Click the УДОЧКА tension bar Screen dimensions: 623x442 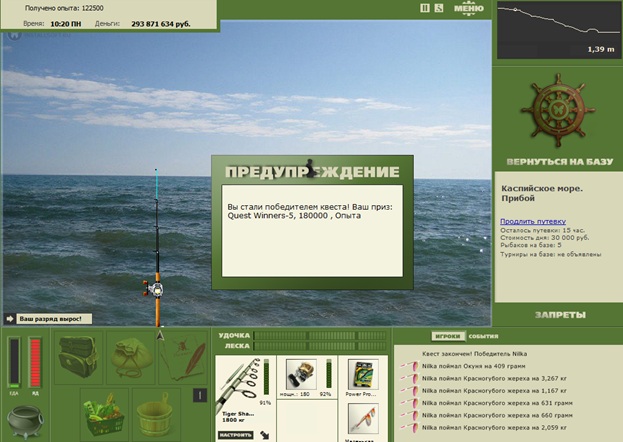[319, 336]
